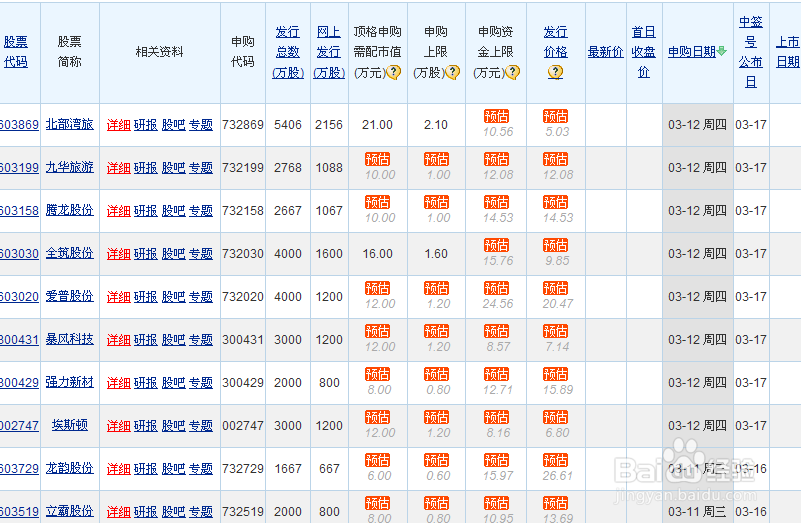Sort by 发行总数(万股) header

[x=288, y=52]
